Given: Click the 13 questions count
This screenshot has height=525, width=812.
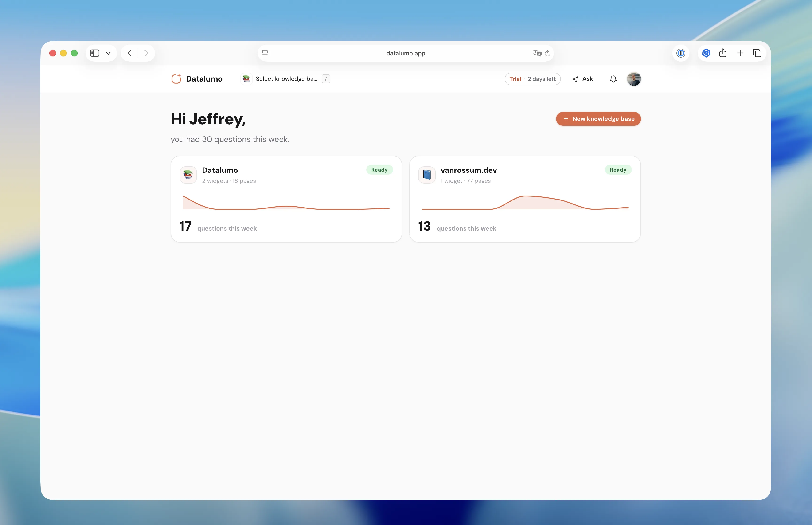Looking at the screenshot, I should [x=424, y=226].
